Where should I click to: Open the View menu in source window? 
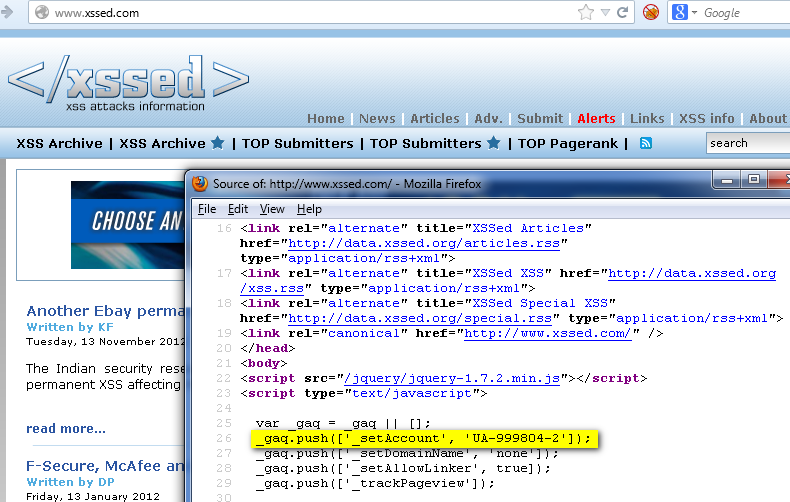(x=272, y=209)
